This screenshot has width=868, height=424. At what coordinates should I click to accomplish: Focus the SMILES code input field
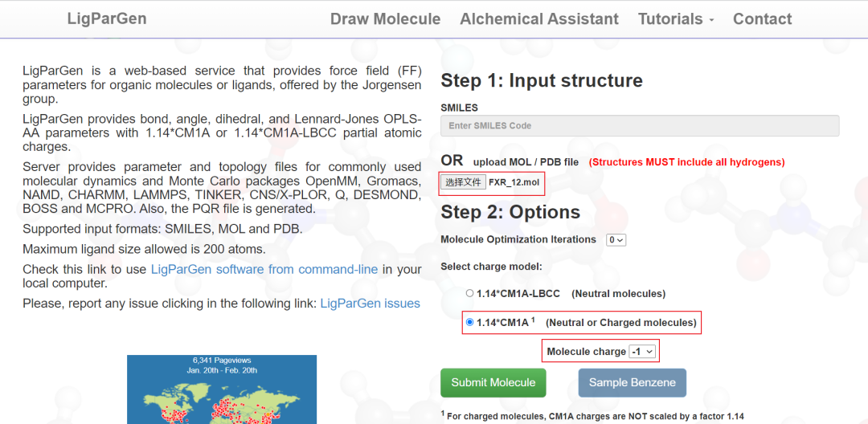640,126
